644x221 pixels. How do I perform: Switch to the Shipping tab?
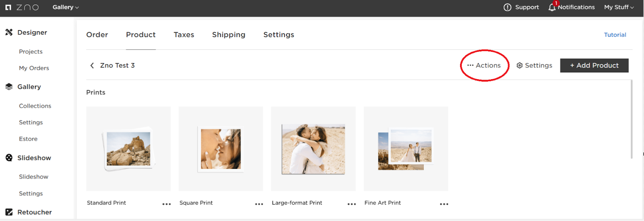[x=229, y=35]
